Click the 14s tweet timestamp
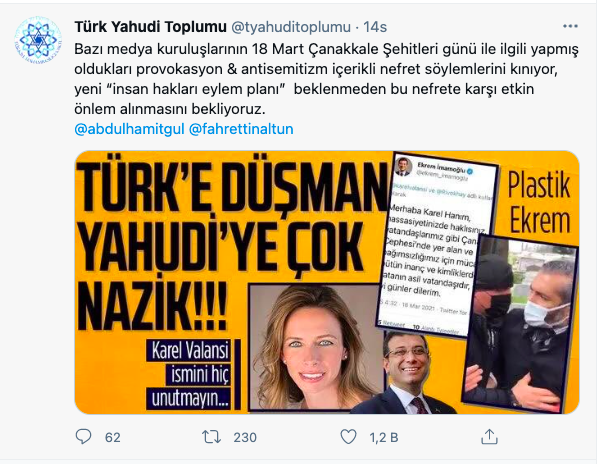 click(375, 27)
